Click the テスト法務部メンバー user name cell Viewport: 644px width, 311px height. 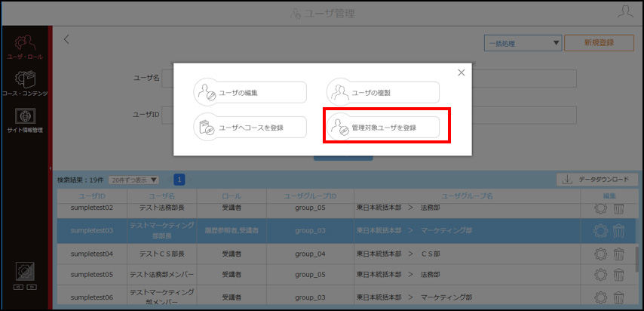(x=162, y=274)
